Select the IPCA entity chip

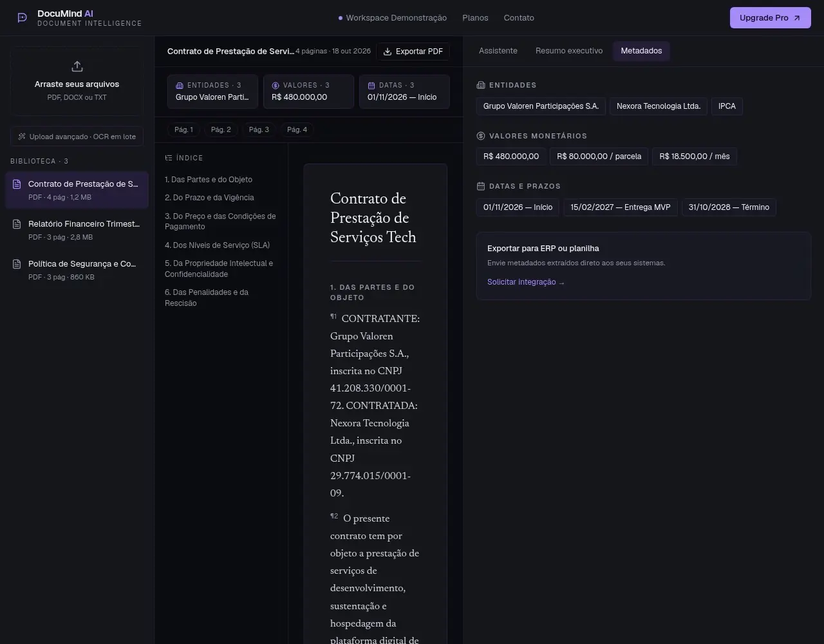click(x=727, y=106)
